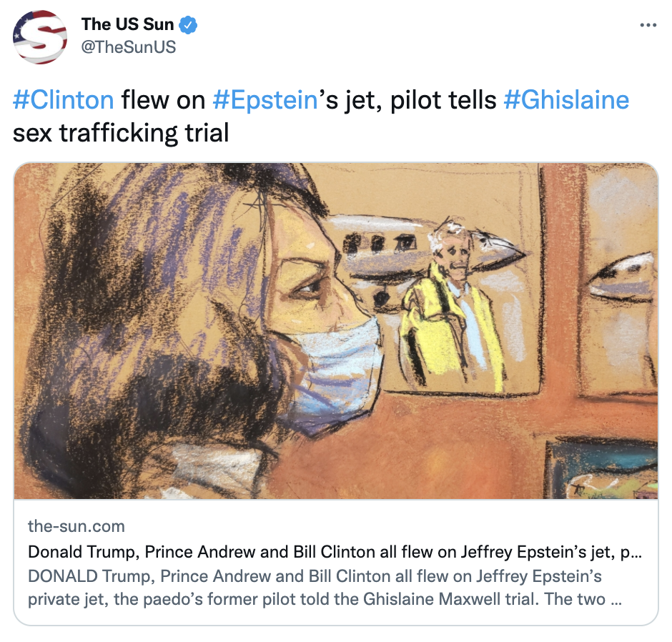This screenshot has width=672, height=642.
Task: Click the words 'flew on' in the tweet
Action: (163, 100)
